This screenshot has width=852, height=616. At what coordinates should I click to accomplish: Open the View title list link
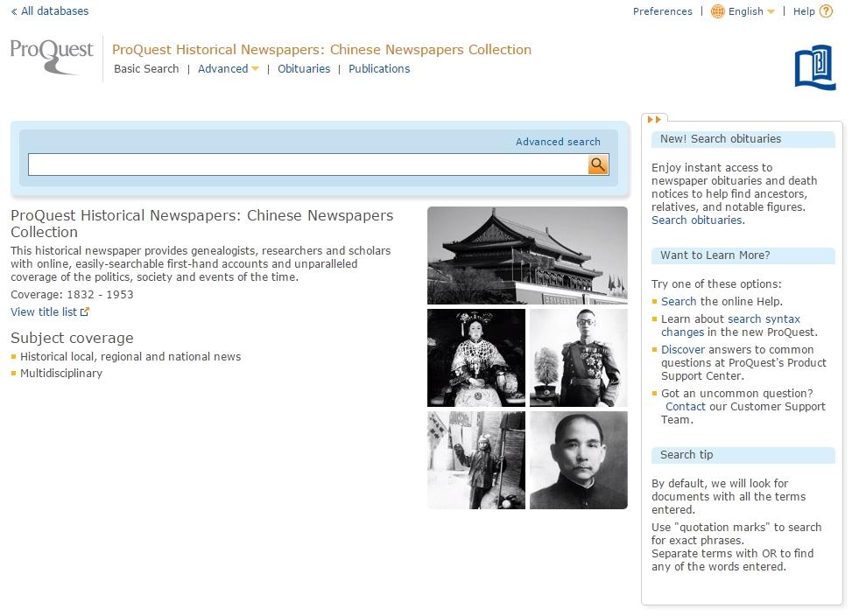click(49, 312)
